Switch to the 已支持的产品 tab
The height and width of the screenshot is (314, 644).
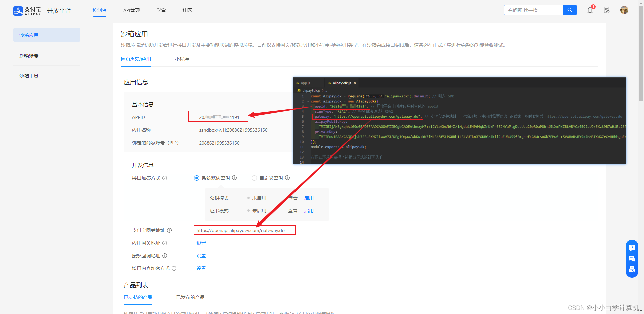pos(138,297)
